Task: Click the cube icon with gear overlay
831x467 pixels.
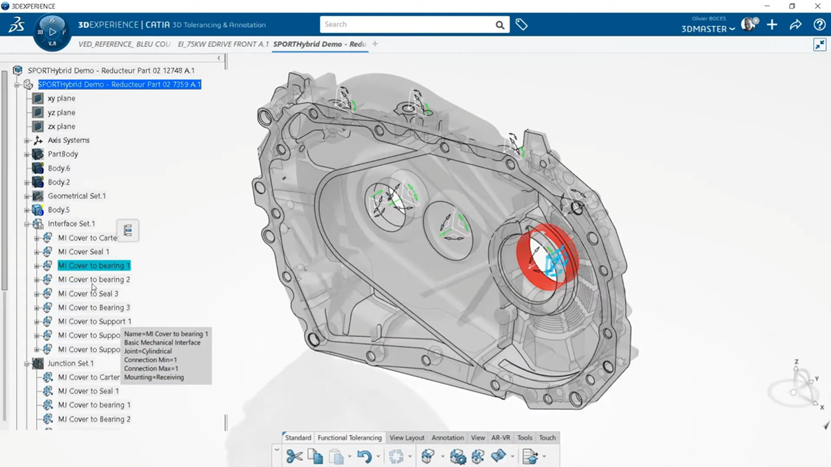Action: [458, 456]
